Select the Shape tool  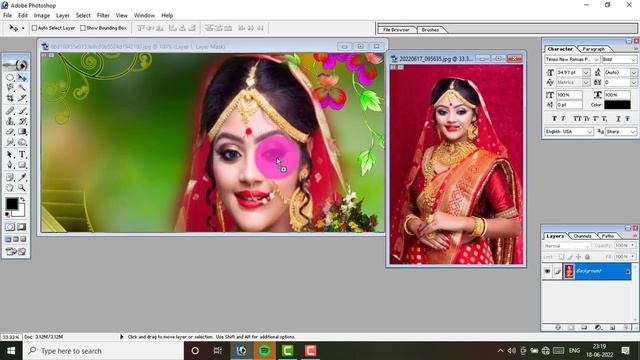[x=22, y=165]
